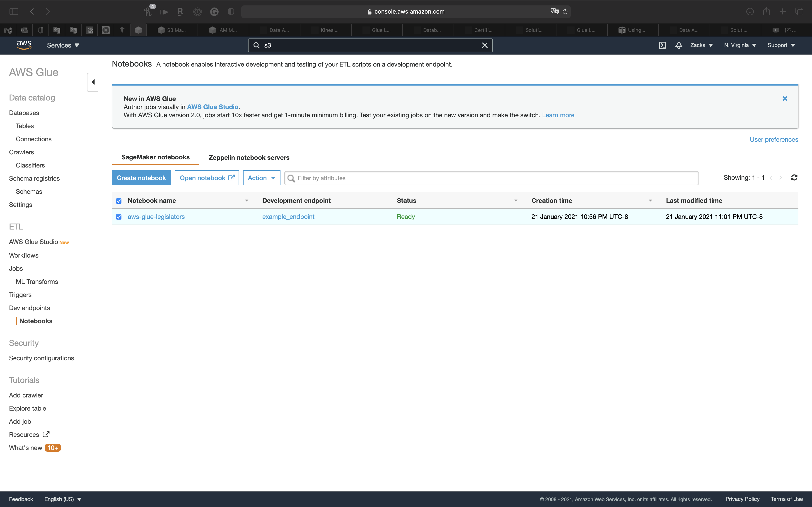Open Dev endpoints in sidebar
Image resolution: width=812 pixels, height=507 pixels.
point(29,308)
